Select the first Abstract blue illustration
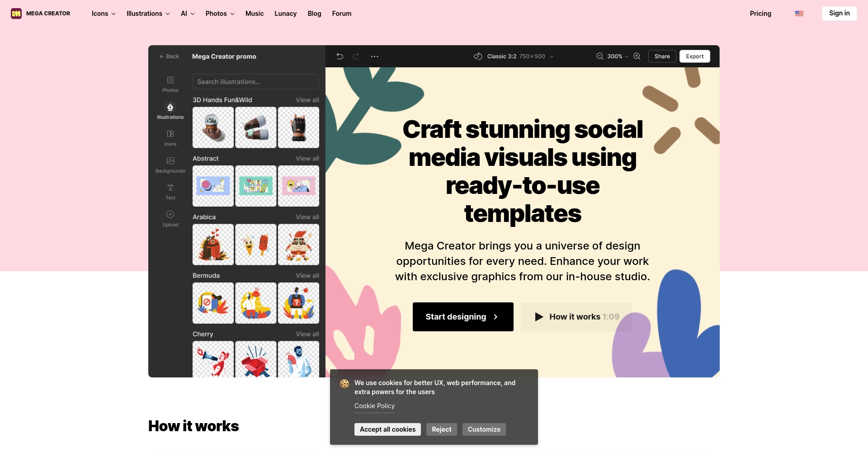This screenshot has height=452, width=868. click(x=213, y=186)
